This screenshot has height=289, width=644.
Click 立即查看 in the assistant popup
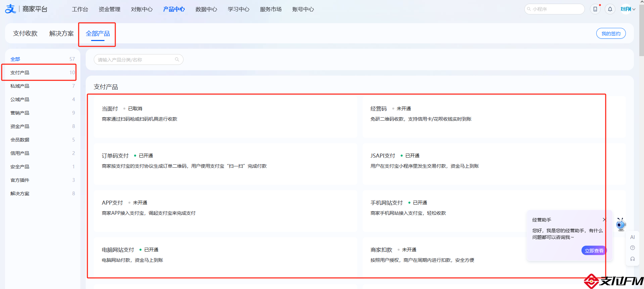click(594, 250)
